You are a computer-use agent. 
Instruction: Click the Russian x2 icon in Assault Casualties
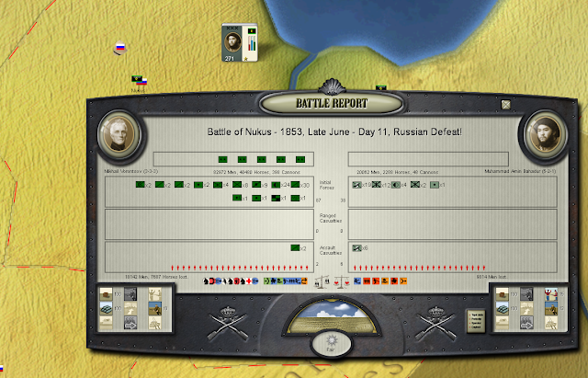[x=295, y=248]
